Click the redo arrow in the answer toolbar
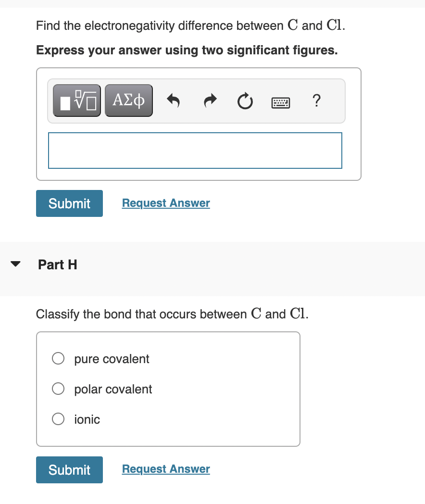Viewport: 425px width, 504px height. (x=210, y=101)
